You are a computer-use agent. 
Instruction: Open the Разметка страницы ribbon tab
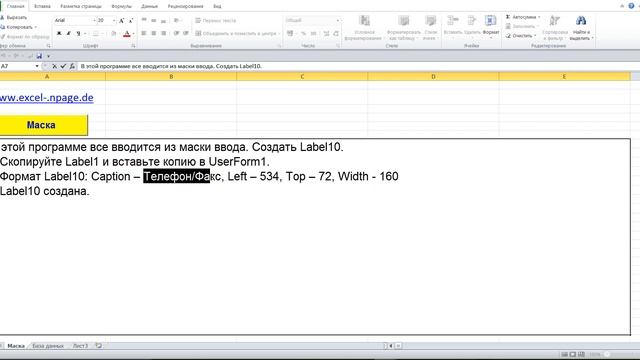click(81, 6)
